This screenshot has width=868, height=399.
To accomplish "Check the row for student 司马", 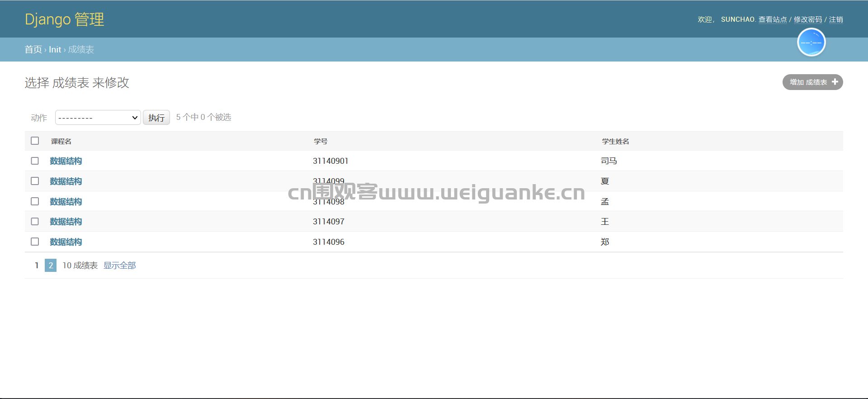I will tap(35, 161).
